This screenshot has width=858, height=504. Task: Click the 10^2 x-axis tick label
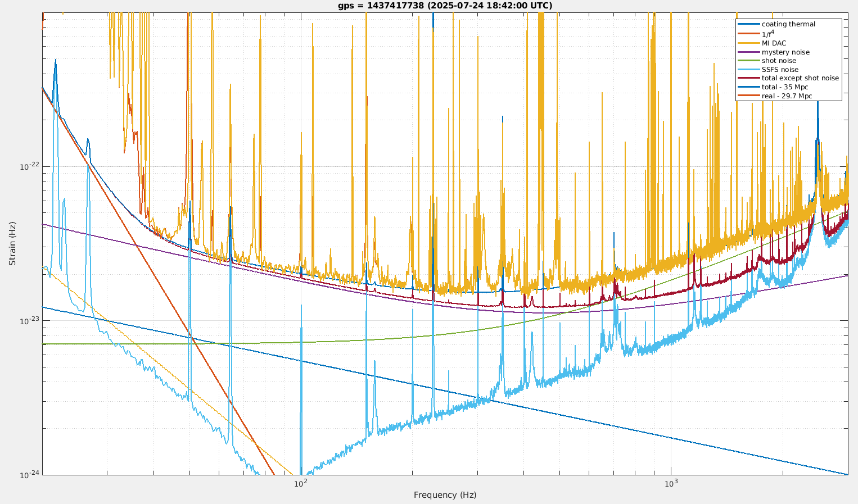(301, 483)
